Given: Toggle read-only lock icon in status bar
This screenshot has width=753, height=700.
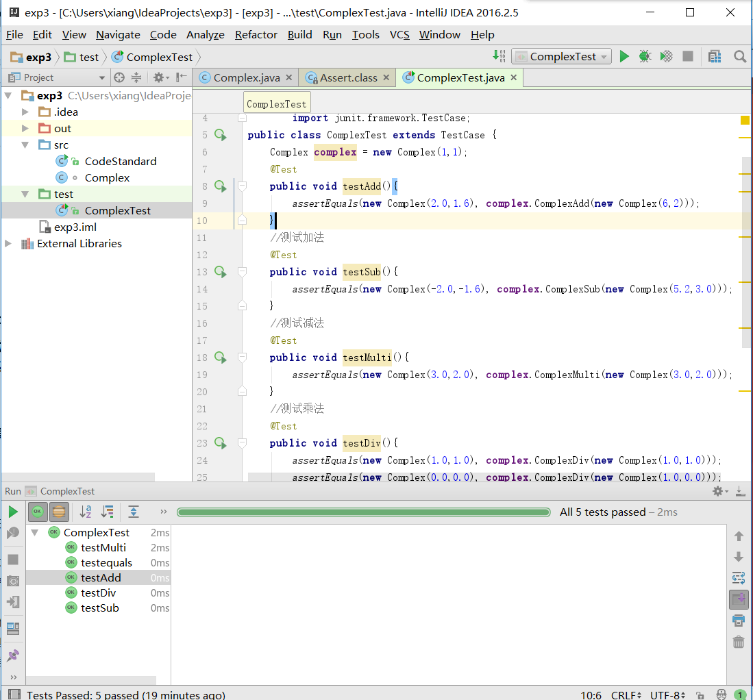Looking at the screenshot, I should pos(701,695).
